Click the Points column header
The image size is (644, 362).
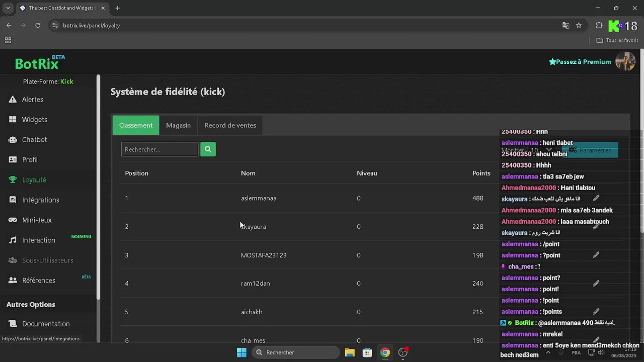[481, 173]
